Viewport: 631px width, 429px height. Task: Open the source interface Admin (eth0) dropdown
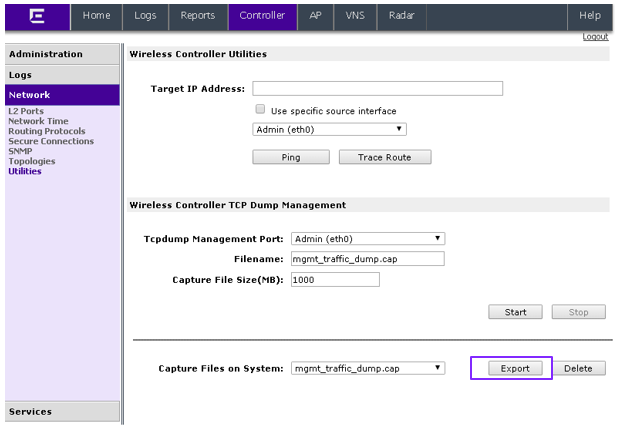(x=329, y=130)
